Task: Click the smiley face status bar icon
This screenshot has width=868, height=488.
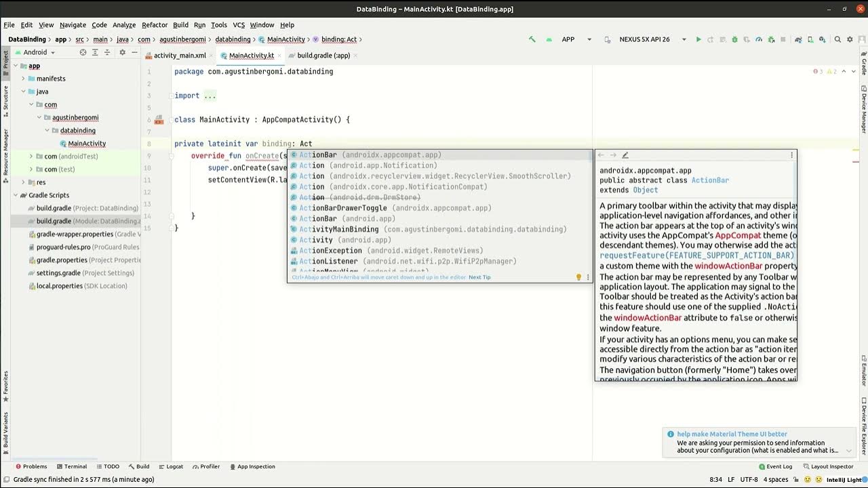Action: pos(808,479)
